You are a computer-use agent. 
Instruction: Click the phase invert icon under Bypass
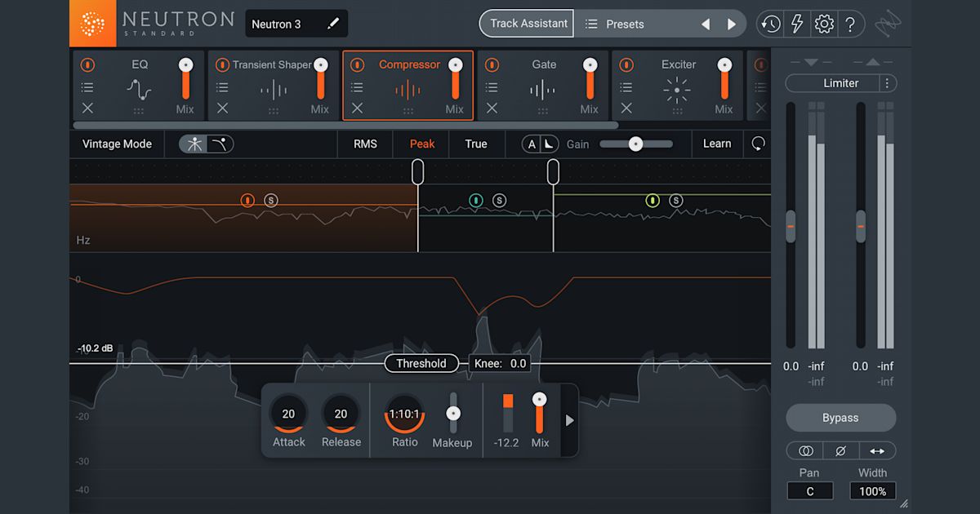(840, 450)
